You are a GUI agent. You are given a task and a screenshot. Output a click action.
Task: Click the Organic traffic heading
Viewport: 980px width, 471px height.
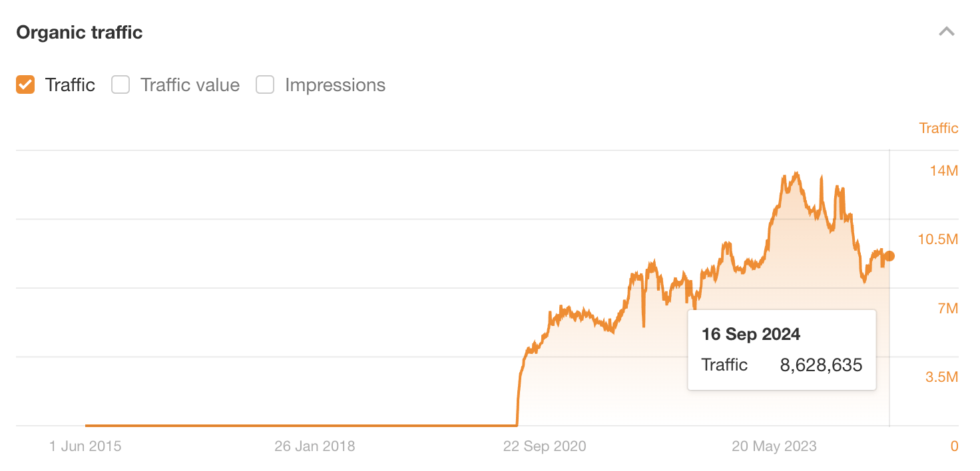pyautogui.click(x=79, y=31)
